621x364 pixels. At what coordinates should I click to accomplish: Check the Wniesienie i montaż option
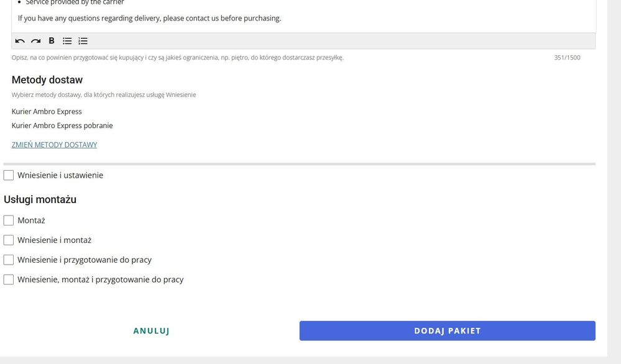(x=9, y=240)
